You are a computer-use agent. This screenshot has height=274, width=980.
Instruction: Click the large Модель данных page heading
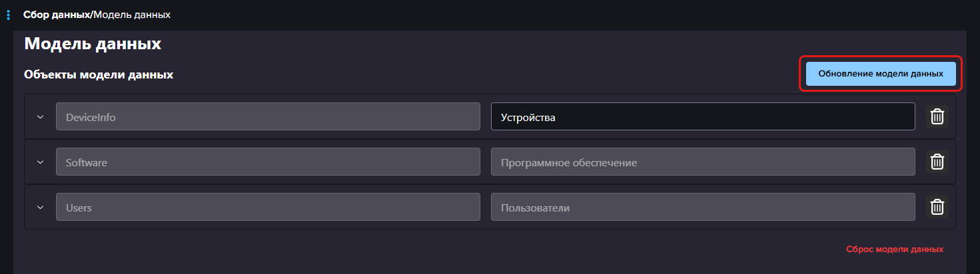[x=93, y=45]
